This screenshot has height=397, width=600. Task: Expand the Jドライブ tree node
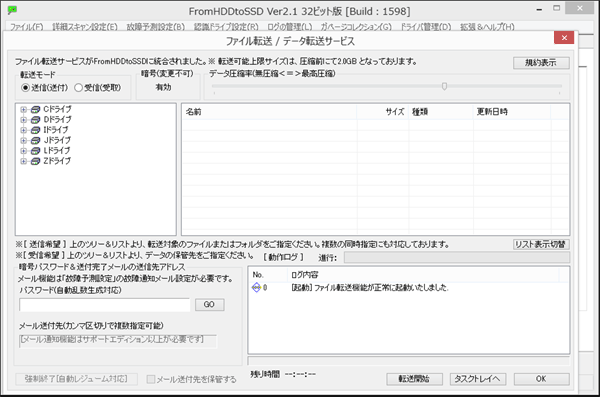(24, 141)
